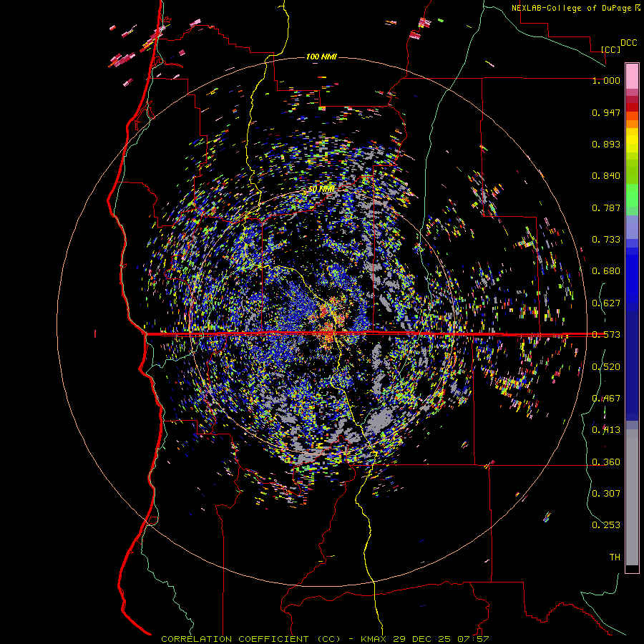Image resolution: width=644 pixels, height=644 pixels.
Task: Click the 100 NMI range ring label
Action: pyautogui.click(x=321, y=57)
